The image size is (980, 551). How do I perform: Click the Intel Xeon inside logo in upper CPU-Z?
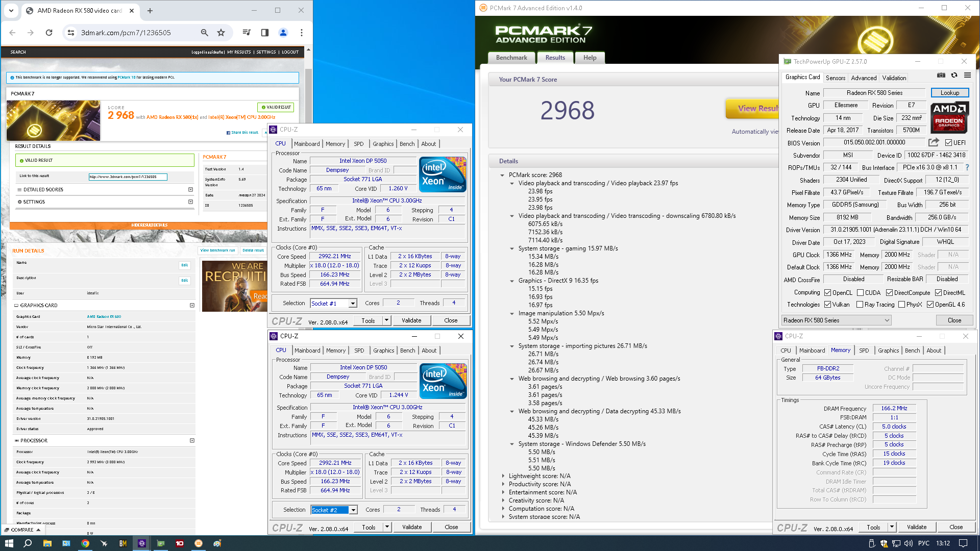tap(443, 174)
